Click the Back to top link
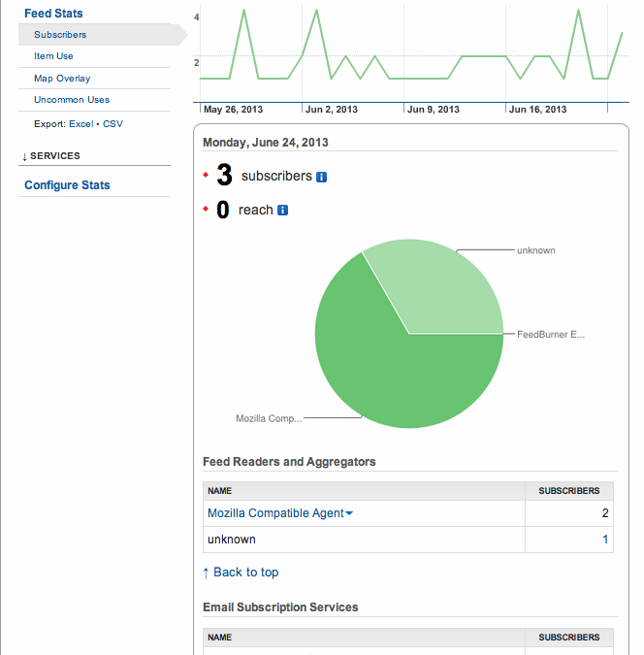The image size is (644, 655). (246, 573)
